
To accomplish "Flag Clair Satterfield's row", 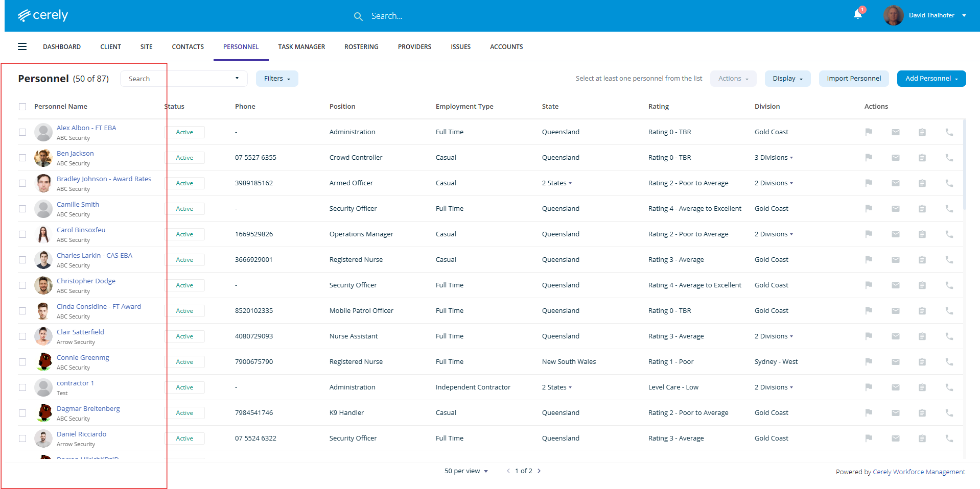I will (x=869, y=336).
